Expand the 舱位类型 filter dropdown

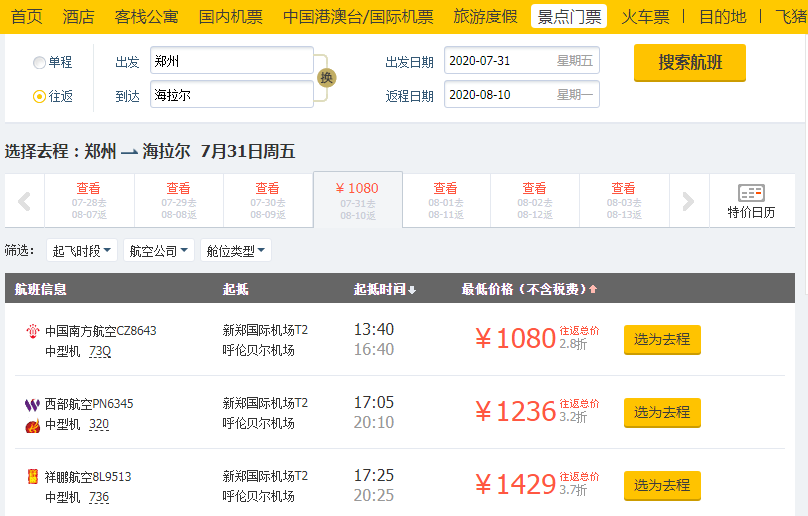click(235, 251)
